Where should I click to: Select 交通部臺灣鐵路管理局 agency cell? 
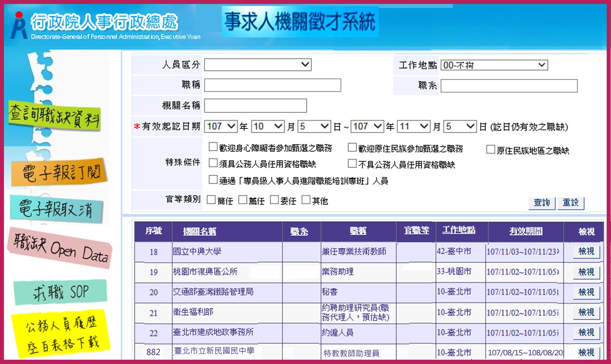pyautogui.click(x=227, y=292)
